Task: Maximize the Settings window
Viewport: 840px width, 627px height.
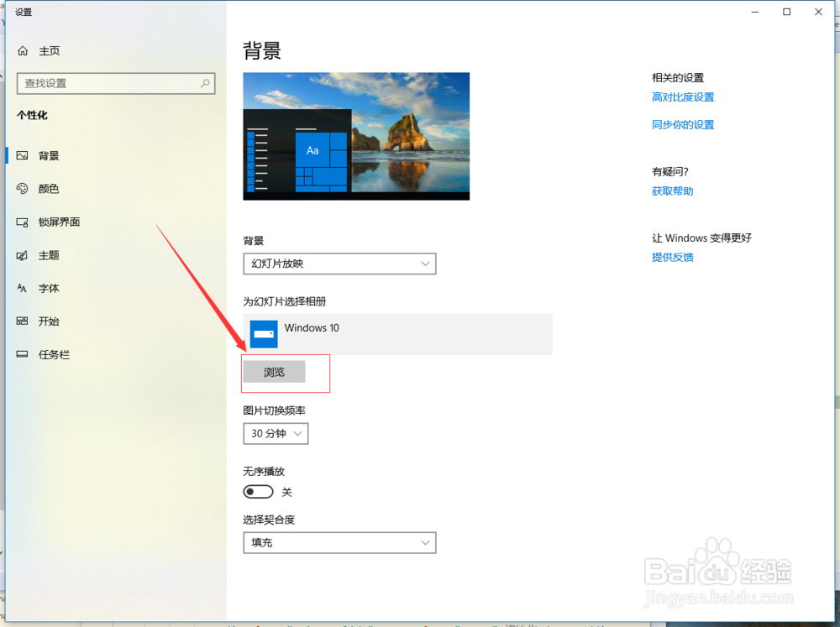Action: (786, 12)
